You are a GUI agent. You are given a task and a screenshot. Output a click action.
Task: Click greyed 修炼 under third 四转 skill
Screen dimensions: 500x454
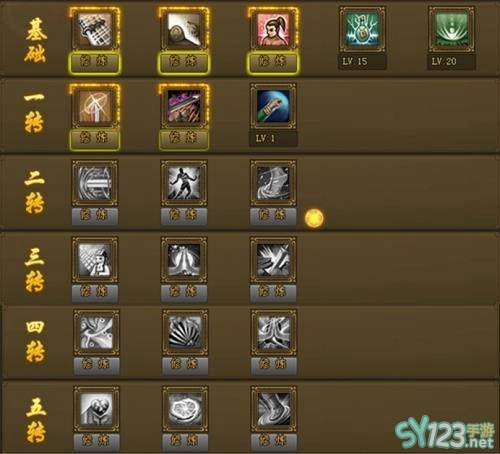pyautogui.click(x=274, y=365)
